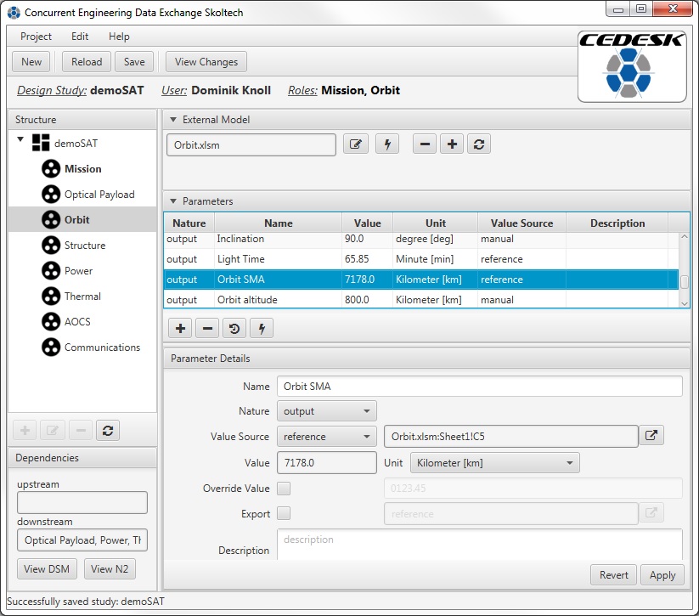Open the Project menu
Image resolution: width=699 pixels, height=616 pixels.
point(37,37)
